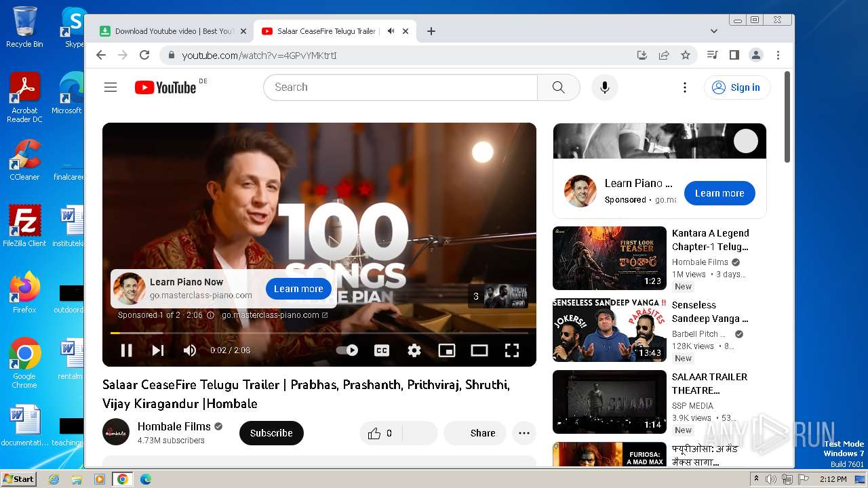This screenshot has width=868, height=488.
Task: Open Recycle Bin desktop icon
Action: [x=24, y=27]
